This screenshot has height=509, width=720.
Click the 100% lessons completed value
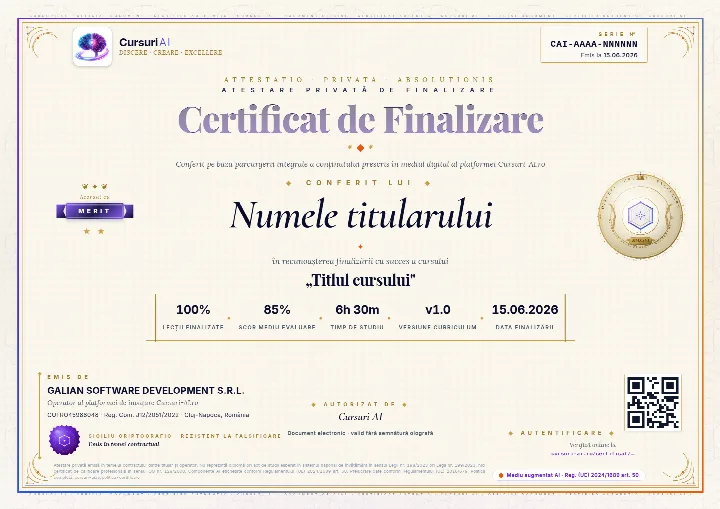click(193, 310)
